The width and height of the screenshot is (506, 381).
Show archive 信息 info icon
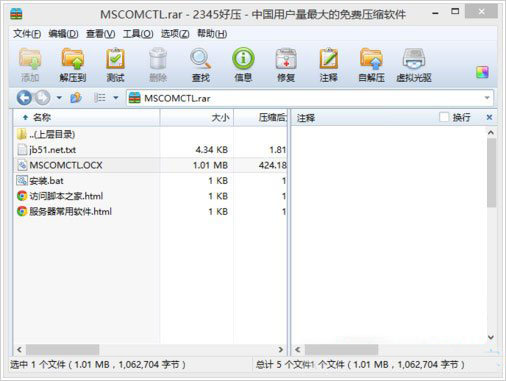pos(243,65)
